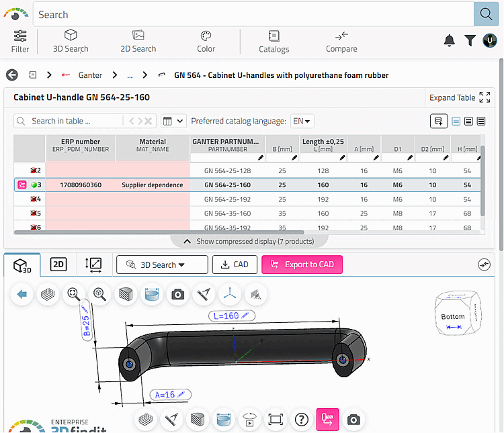Open the 3D Search dropdown
This screenshot has width=504, height=433.
(162, 264)
